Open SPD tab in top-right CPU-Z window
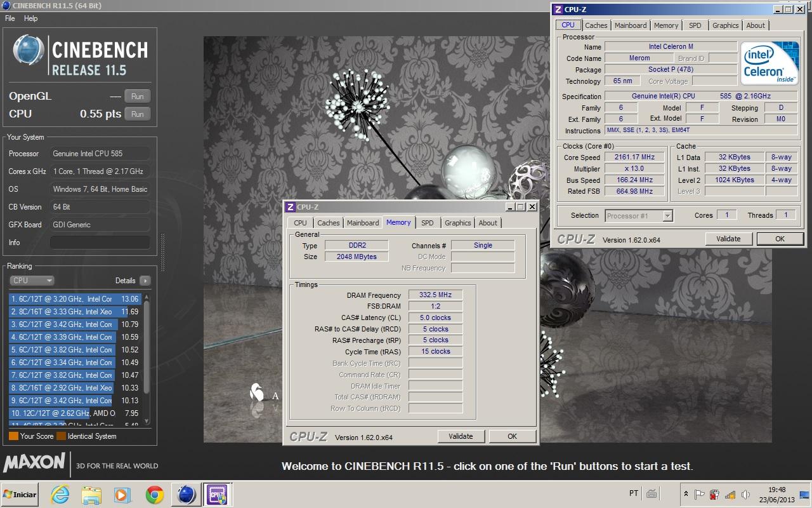The width and height of the screenshot is (812, 508). click(x=695, y=25)
